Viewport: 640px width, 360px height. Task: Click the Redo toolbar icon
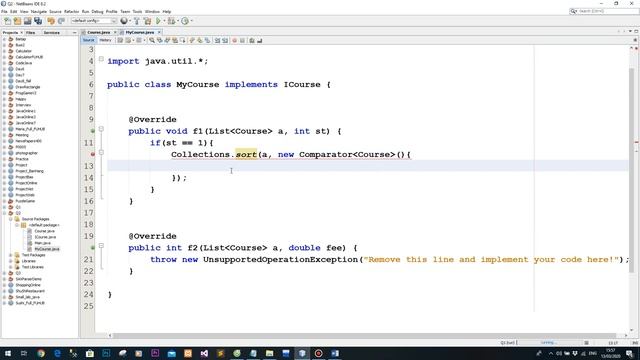coord(61,21)
